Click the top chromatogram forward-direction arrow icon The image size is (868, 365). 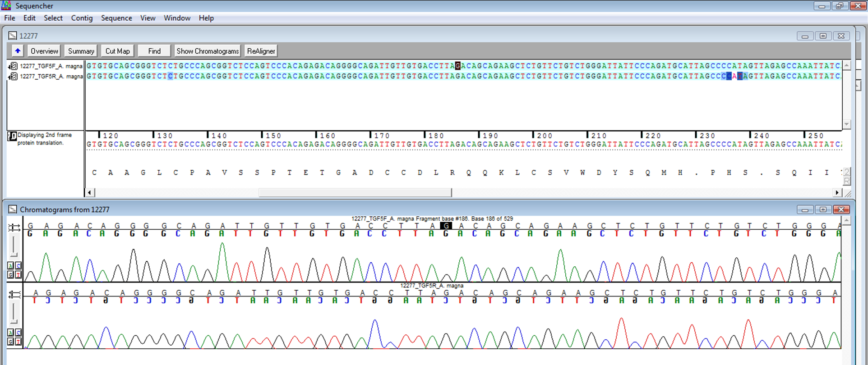pos(14,228)
